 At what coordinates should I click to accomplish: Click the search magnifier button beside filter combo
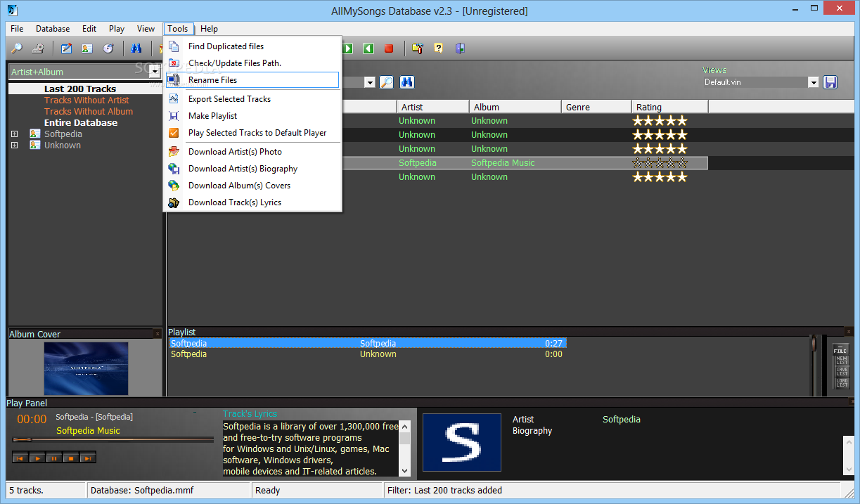click(x=387, y=82)
